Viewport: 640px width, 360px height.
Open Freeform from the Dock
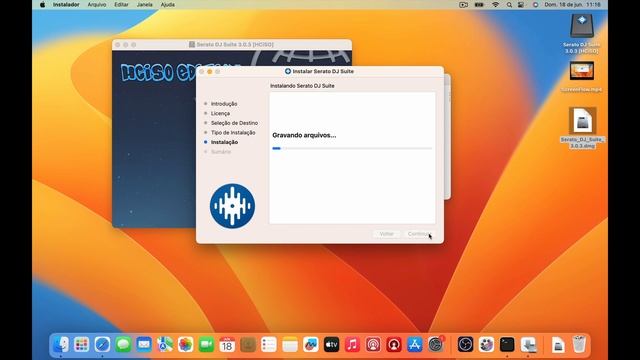(311, 344)
